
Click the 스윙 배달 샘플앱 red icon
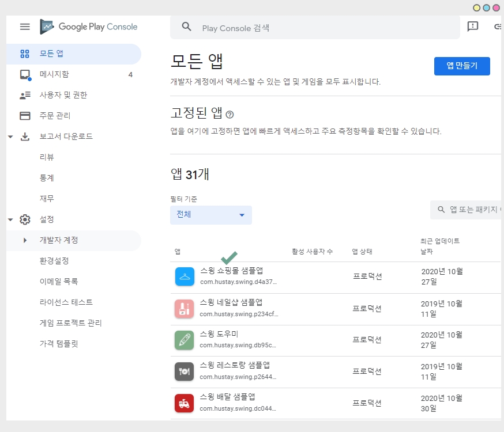[184, 403]
